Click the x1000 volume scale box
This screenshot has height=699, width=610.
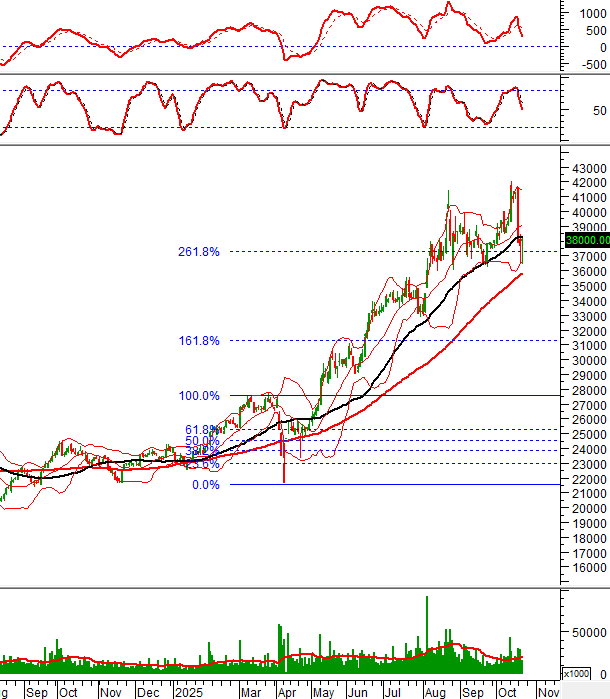[577, 674]
